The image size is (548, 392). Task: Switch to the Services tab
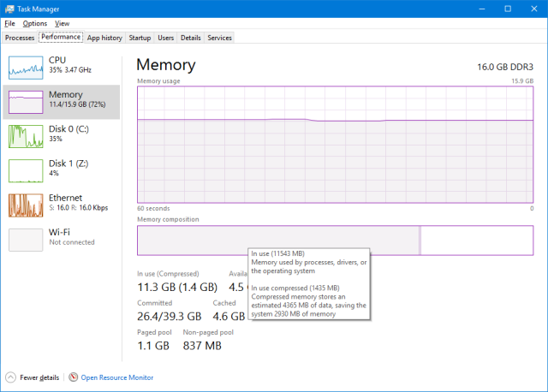[x=219, y=38]
